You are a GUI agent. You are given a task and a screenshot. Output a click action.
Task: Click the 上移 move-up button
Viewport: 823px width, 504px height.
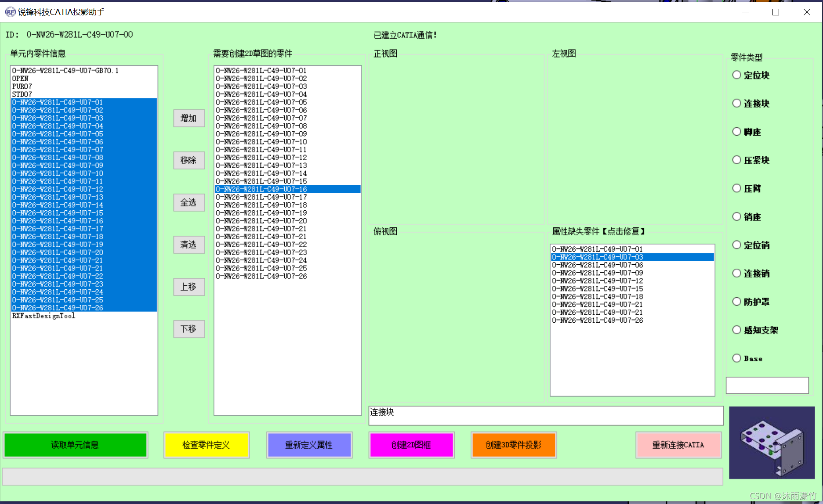[189, 287]
